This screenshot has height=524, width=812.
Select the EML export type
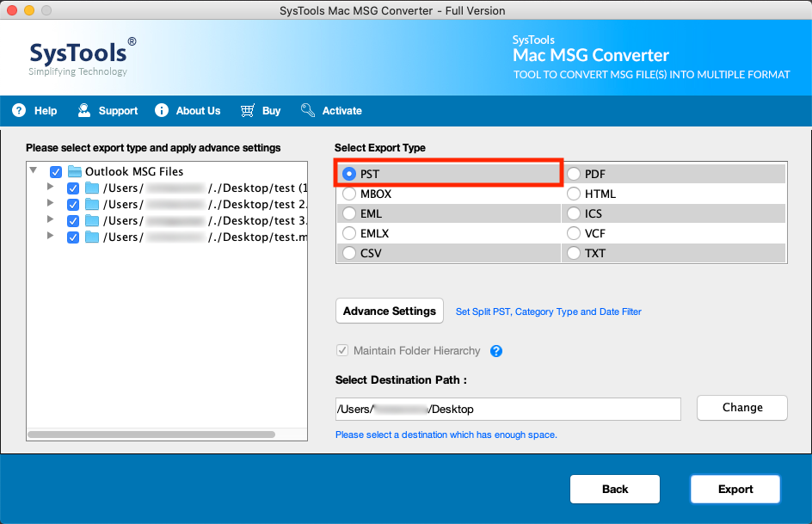click(349, 213)
